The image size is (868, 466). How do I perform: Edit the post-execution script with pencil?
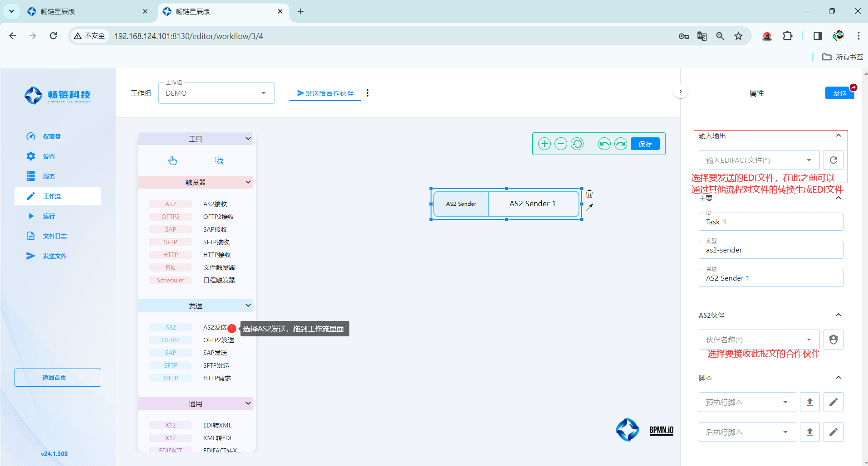click(833, 432)
